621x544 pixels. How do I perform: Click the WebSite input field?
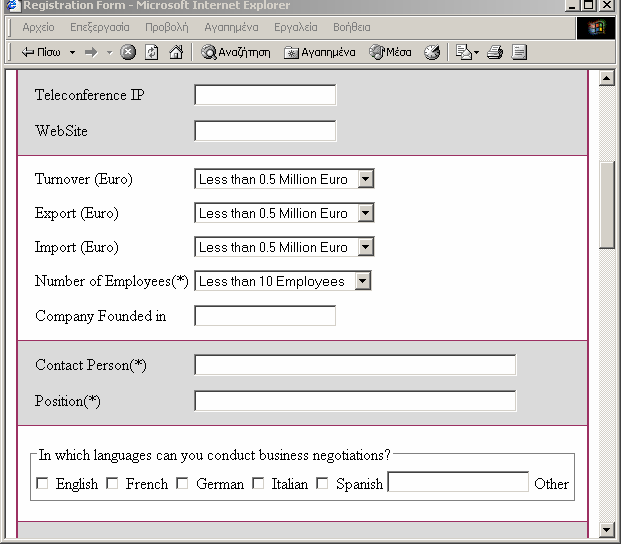point(265,131)
